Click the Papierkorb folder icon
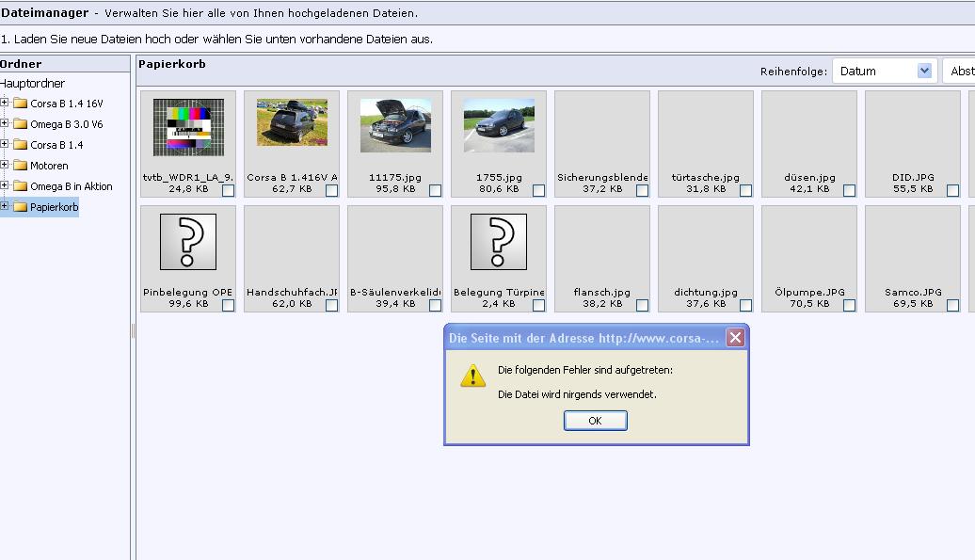Screen dimensions: 975x560 (21, 206)
